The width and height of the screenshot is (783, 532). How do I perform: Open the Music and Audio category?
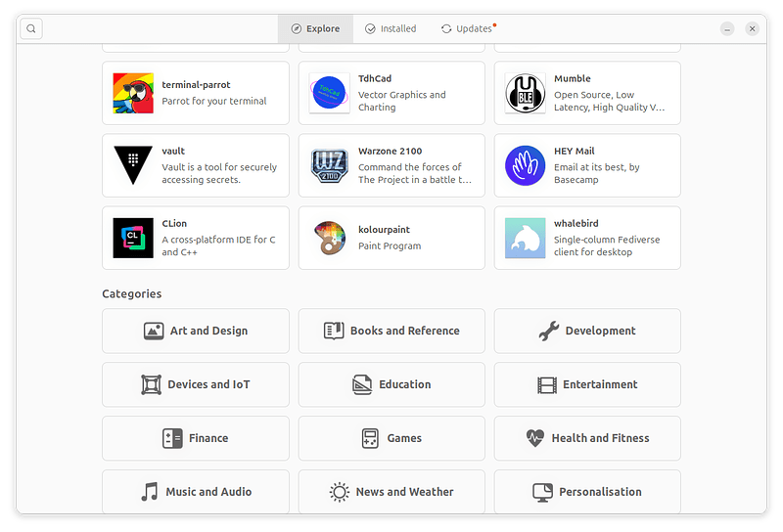196,492
